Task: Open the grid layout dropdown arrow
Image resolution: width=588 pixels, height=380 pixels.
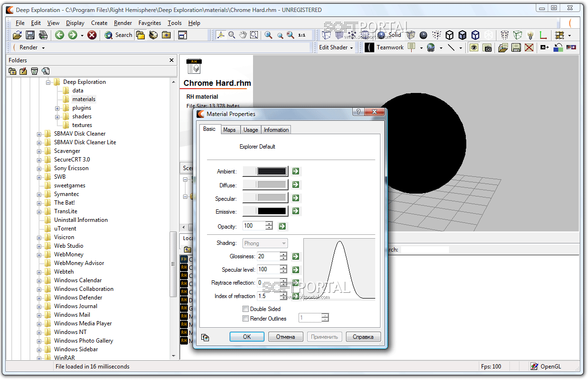Action: [569, 35]
